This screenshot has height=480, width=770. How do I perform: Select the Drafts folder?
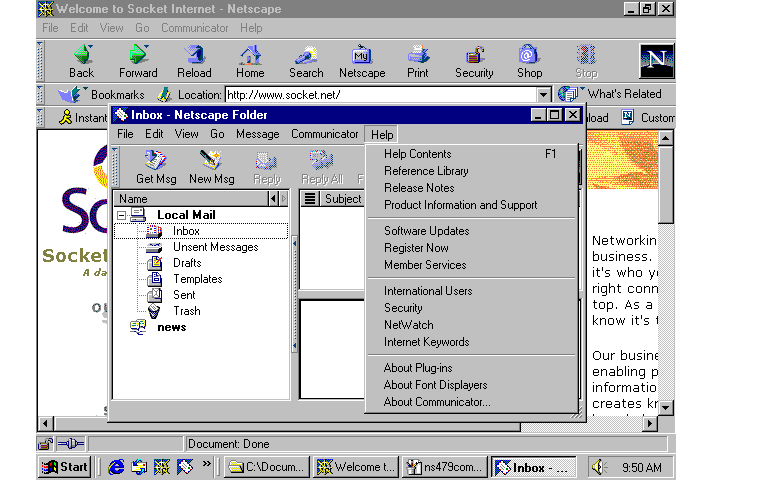coord(187,263)
